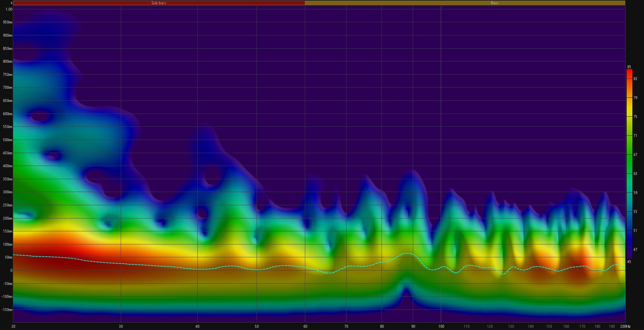The image size is (644, 330).
Task: Click the Sub bass frequency band bar
Action: click(159, 3)
